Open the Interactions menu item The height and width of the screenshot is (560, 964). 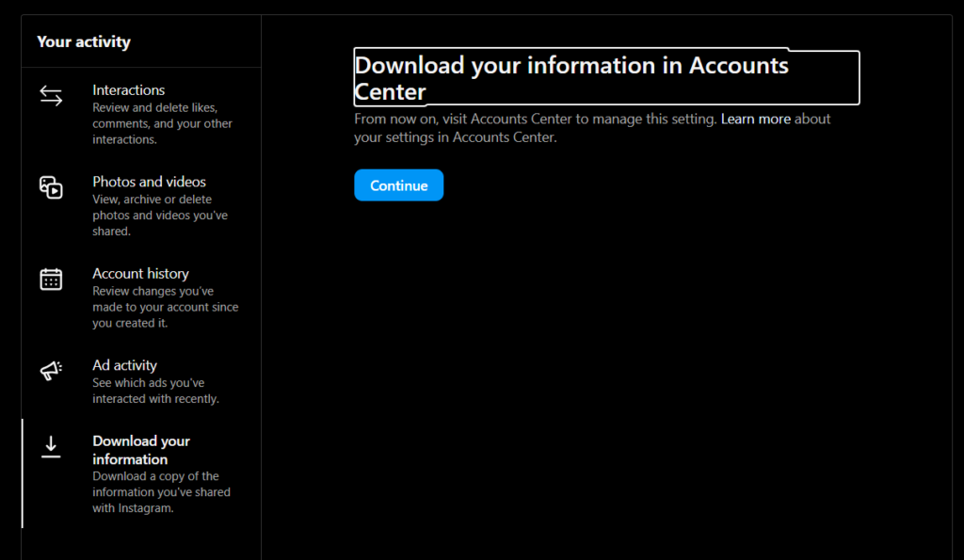tap(141, 114)
